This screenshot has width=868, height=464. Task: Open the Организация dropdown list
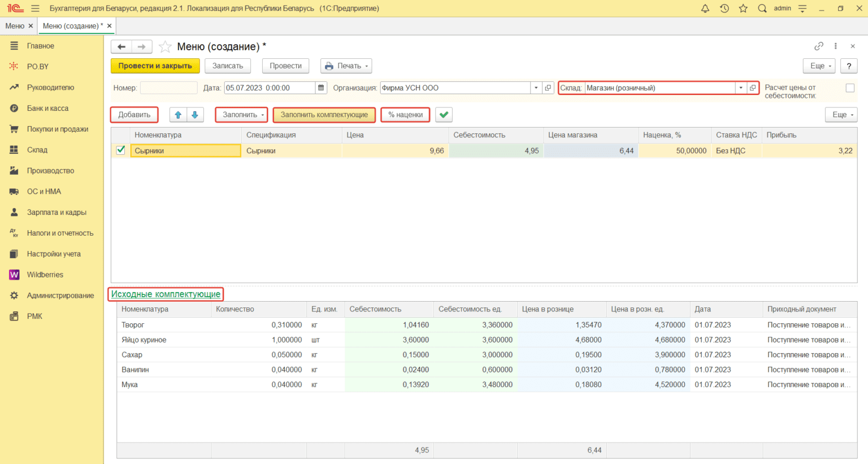coord(536,88)
